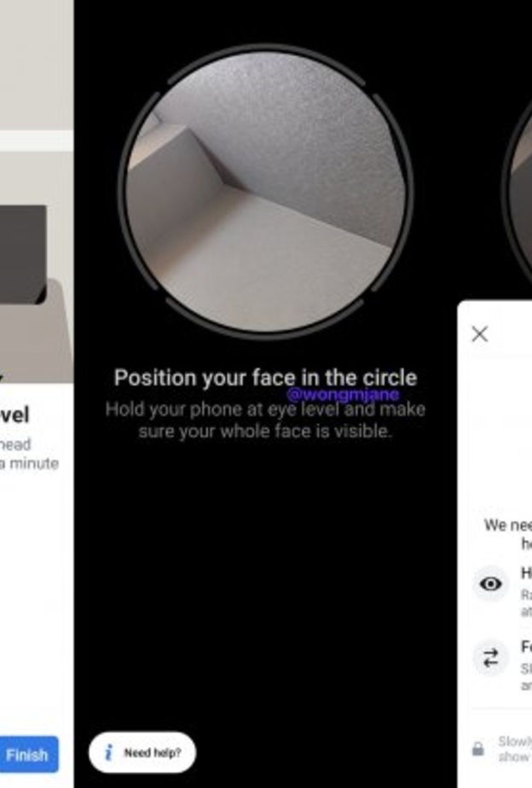Image resolution: width=532 pixels, height=788 pixels.
Task: Click the Position your face in the circle heading
Action: [265, 378]
